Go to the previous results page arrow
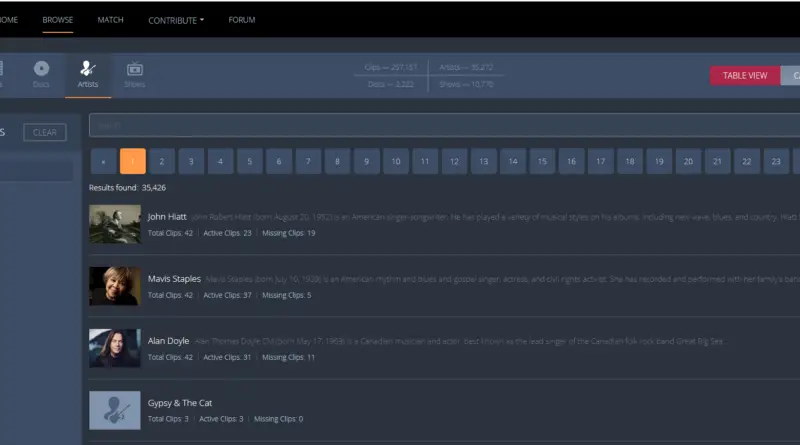 [104, 161]
